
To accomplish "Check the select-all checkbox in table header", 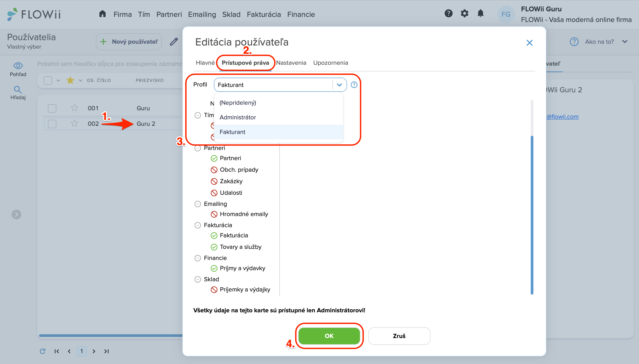I will coord(48,81).
